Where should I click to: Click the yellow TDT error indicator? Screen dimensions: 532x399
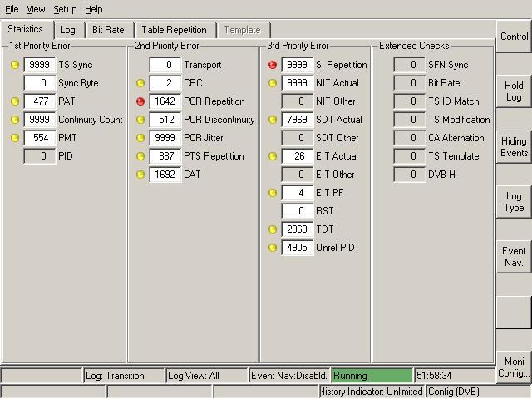[273, 229]
